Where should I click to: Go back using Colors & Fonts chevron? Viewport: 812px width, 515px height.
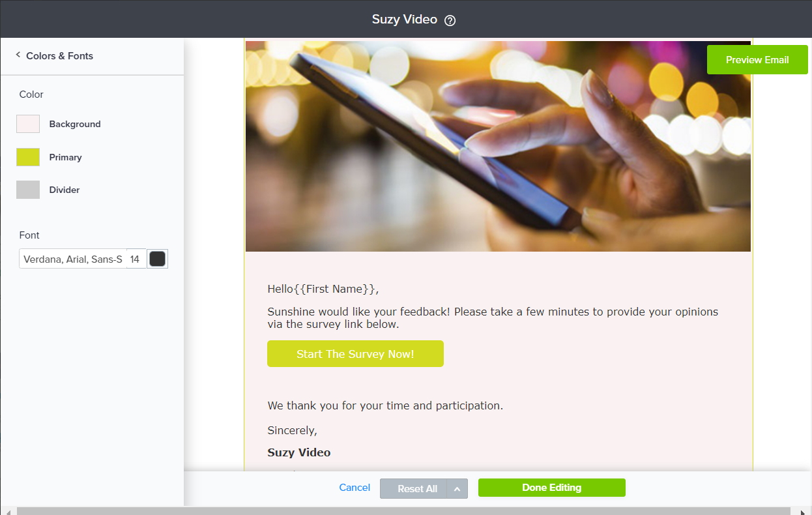18,55
